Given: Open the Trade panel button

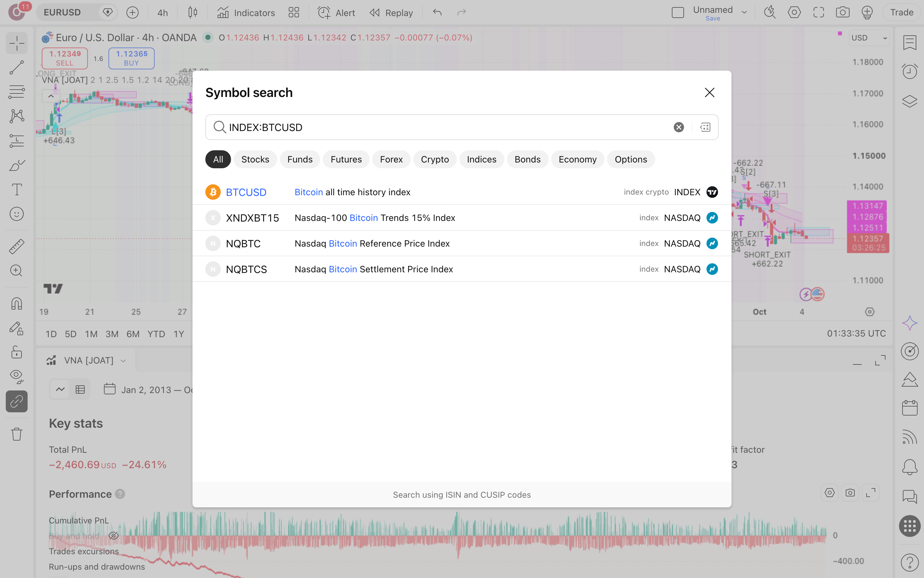Looking at the screenshot, I should (902, 13).
